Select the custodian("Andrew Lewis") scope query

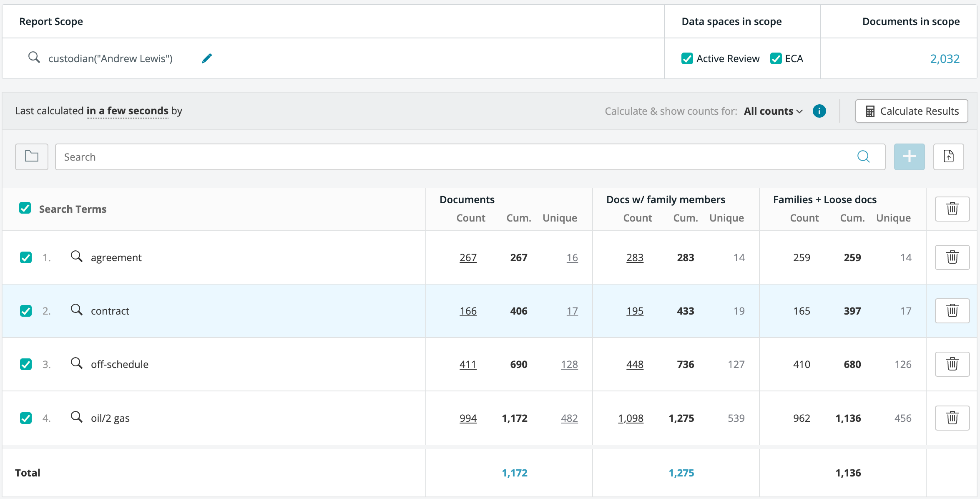[111, 59]
